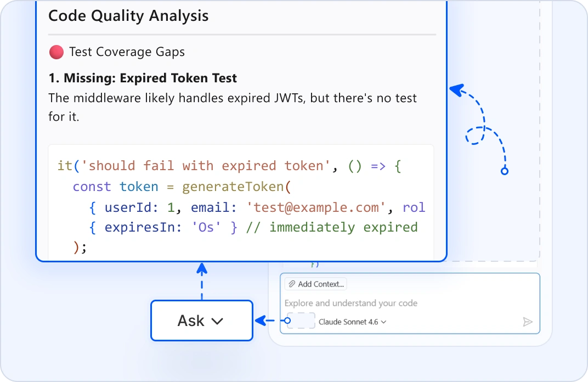588x382 pixels.
Task: Click the send message arrow icon
Action: 528,322
